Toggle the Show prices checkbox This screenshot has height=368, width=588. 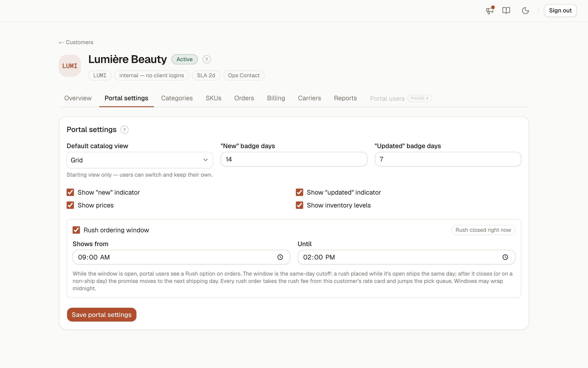pos(70,205)
